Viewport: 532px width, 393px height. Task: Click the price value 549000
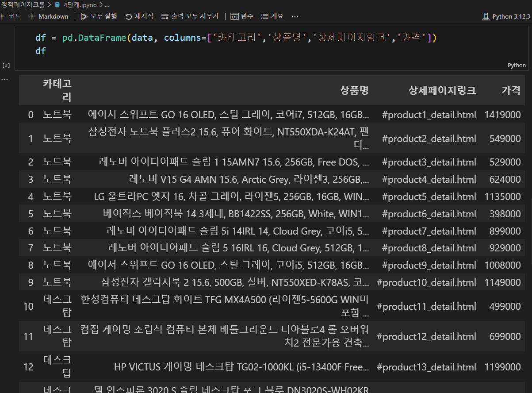(x=505, y=139)
